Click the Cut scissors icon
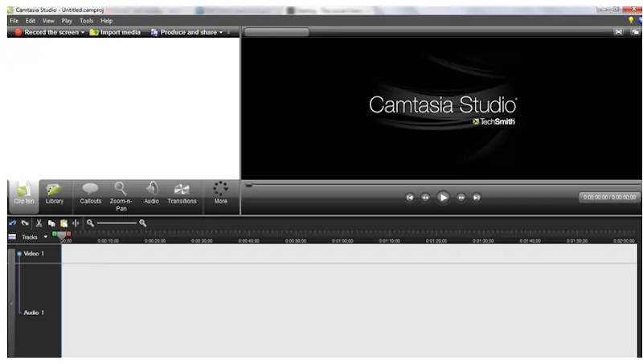Image resolution: width=643 pixels, height=364 pixels. (x=39, y=223)
